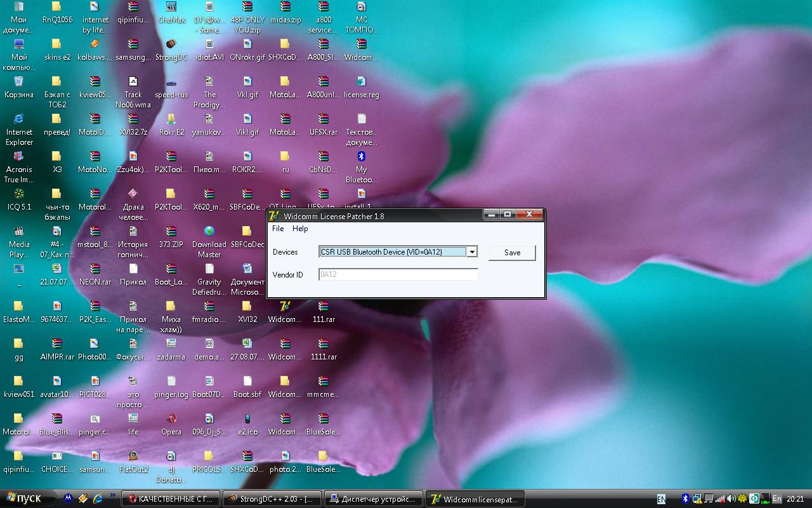Expand the Devices combo box arrow

[x=471, y=252]
